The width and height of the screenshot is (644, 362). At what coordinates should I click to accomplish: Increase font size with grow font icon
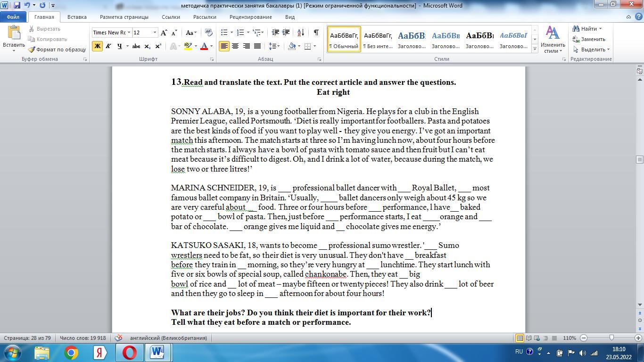pos(164,33)
